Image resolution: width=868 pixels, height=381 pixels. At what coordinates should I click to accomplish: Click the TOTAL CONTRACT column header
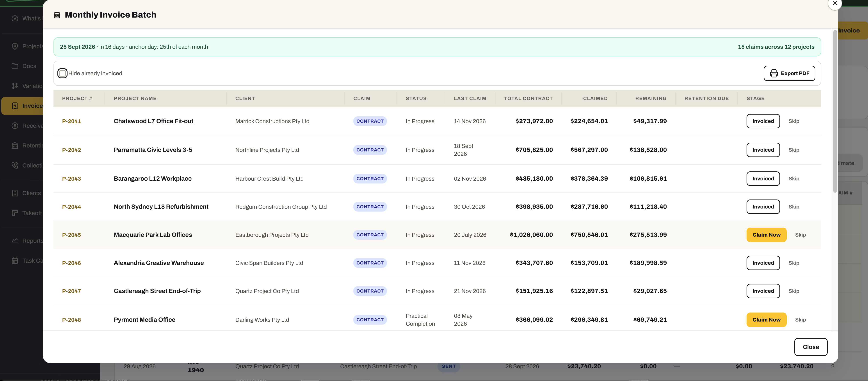pyautogui.click(x=528, y=99)
